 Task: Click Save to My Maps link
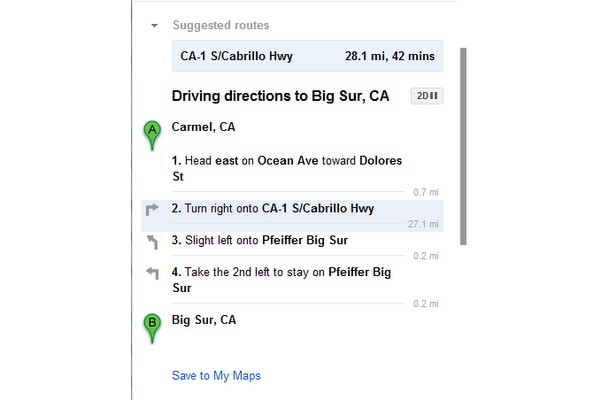pos(216,376)
